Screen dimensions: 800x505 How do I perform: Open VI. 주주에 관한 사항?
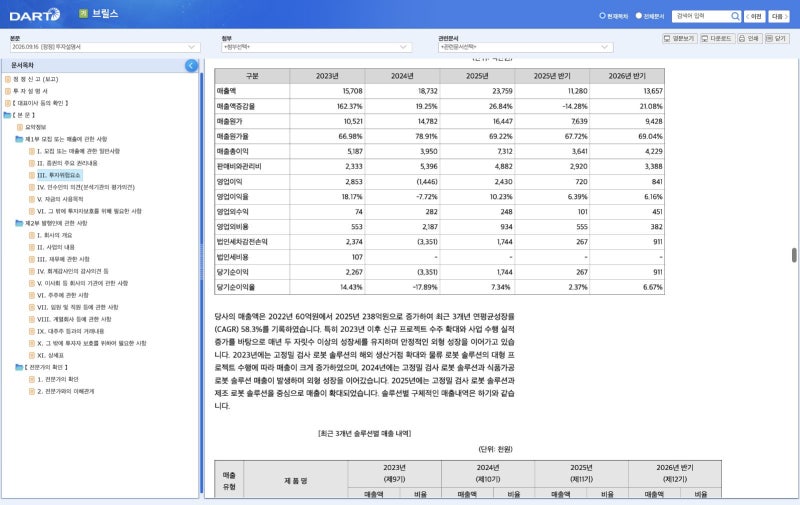click(x=63, y=295)
